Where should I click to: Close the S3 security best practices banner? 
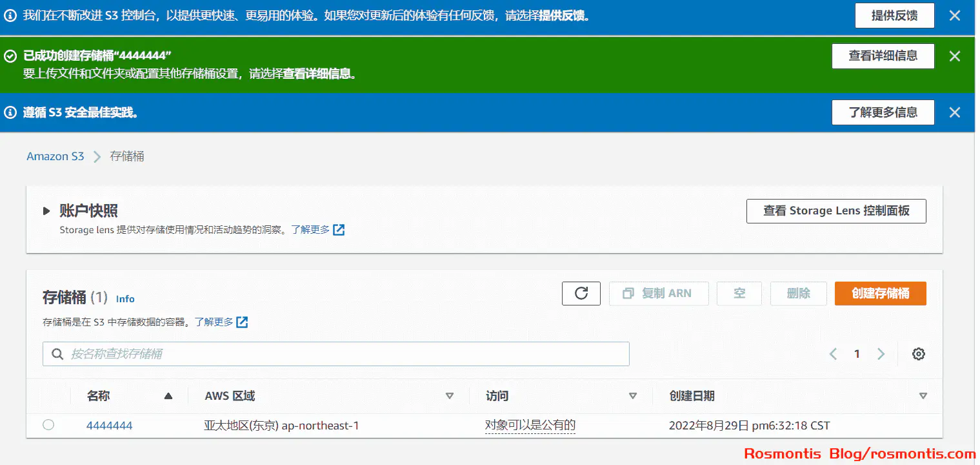955,112
